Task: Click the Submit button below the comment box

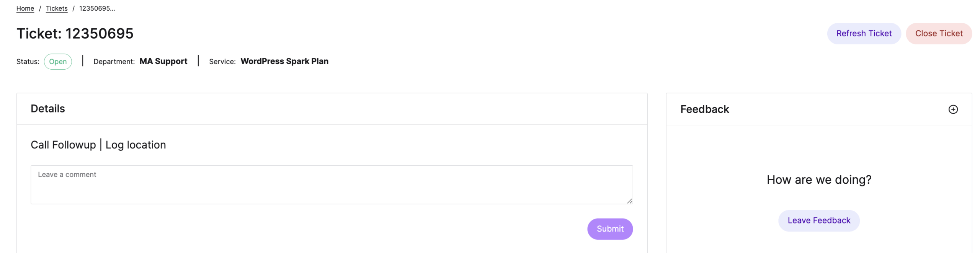Action: (x=610, y=229)
